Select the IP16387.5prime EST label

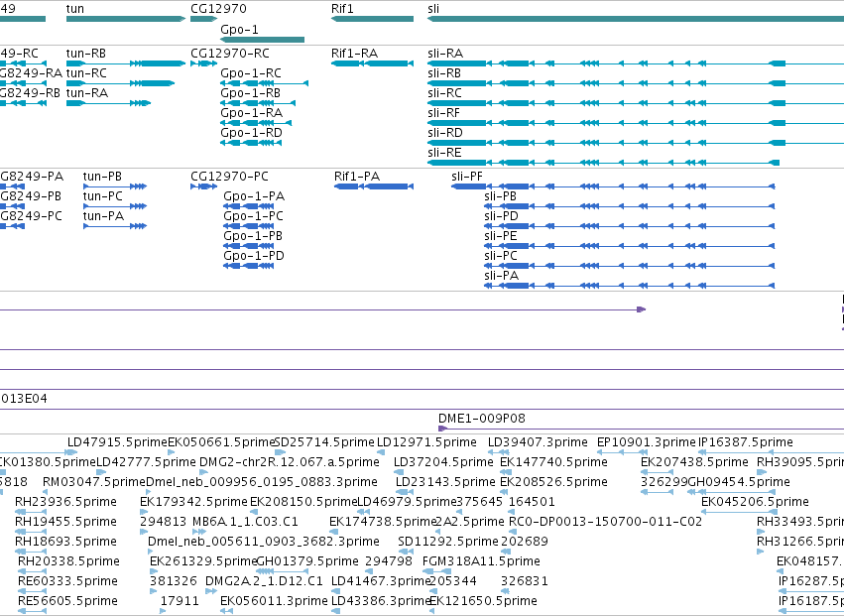[x=746, y=442]
